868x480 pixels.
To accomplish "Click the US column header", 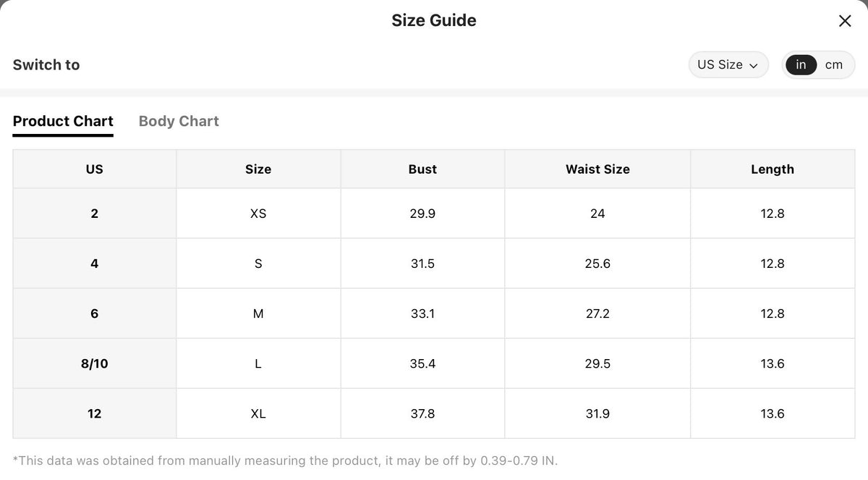I will tap(95, 169).
